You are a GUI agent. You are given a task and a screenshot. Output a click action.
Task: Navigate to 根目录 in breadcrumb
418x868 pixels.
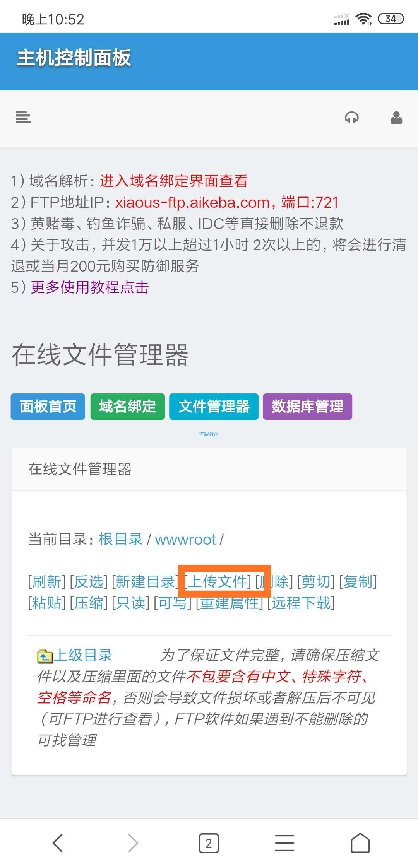121,539
